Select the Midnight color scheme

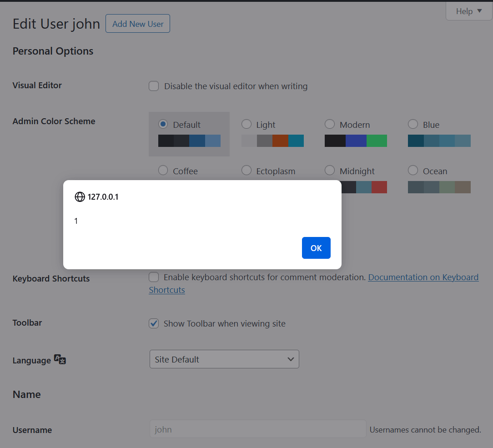coord(330,171)
